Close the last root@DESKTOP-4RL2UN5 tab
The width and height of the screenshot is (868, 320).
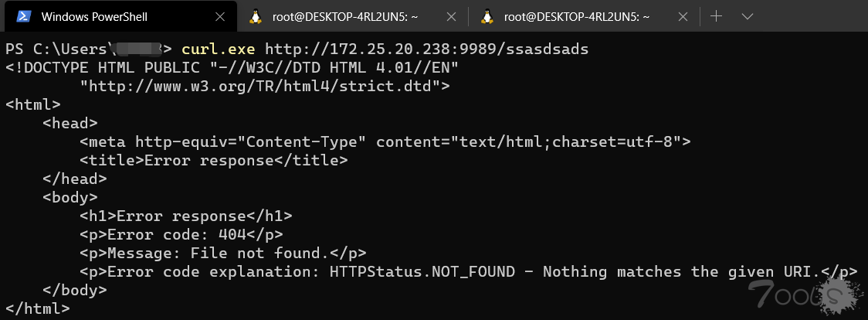click(683, 16)
